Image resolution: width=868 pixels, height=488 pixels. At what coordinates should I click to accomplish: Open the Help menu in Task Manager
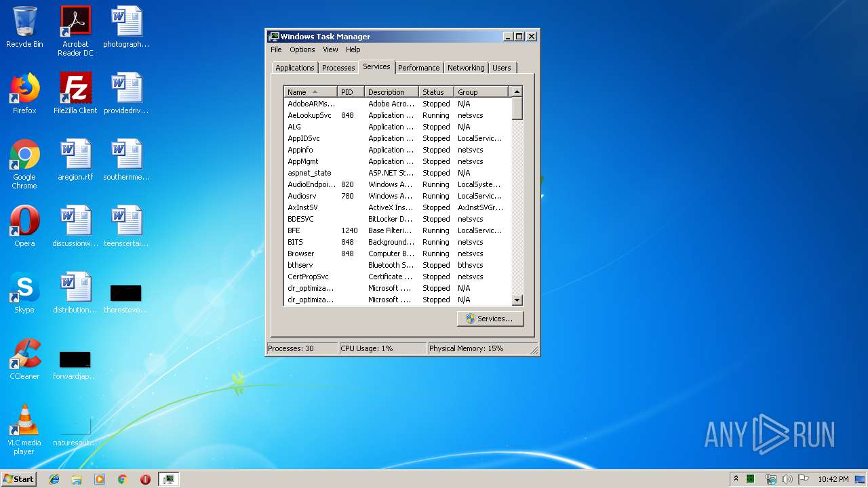point(353,49)
